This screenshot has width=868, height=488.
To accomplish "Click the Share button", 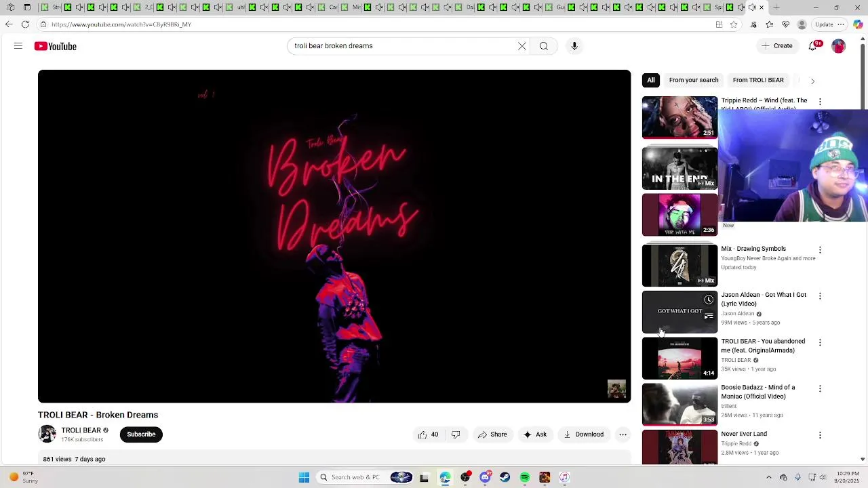I will (492, 434).
